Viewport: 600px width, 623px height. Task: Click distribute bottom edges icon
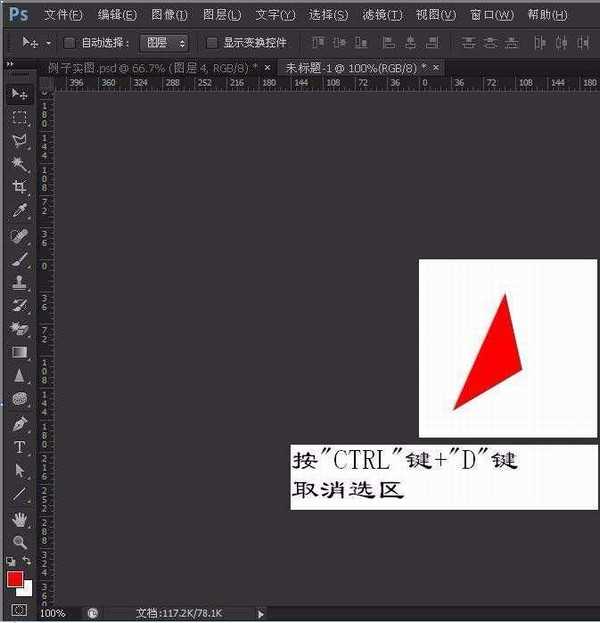tap(512, 42)
